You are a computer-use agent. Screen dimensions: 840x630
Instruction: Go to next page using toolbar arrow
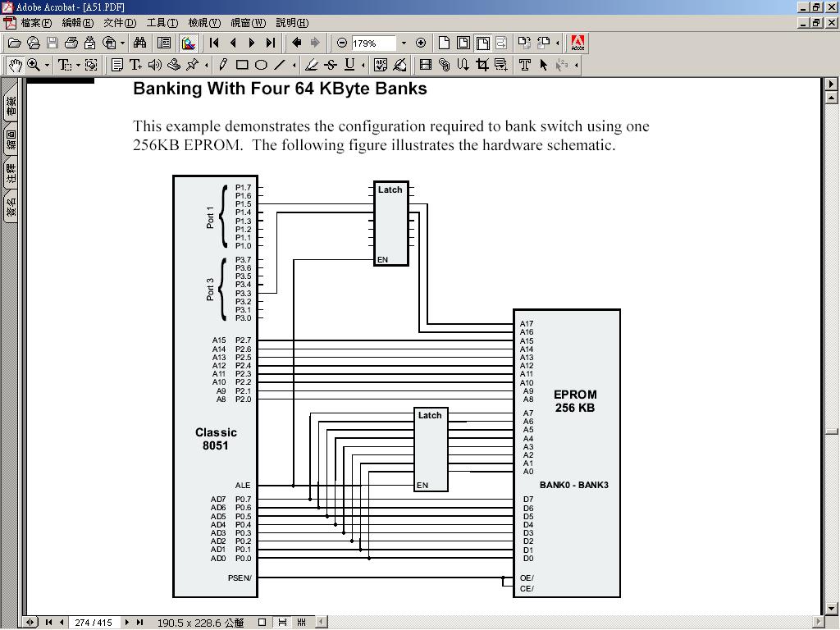click(x=252, y=43)
